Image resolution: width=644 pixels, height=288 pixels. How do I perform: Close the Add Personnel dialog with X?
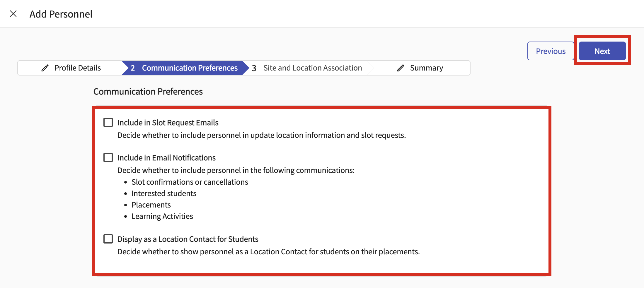pyautogui.click(x=13, y=14)
